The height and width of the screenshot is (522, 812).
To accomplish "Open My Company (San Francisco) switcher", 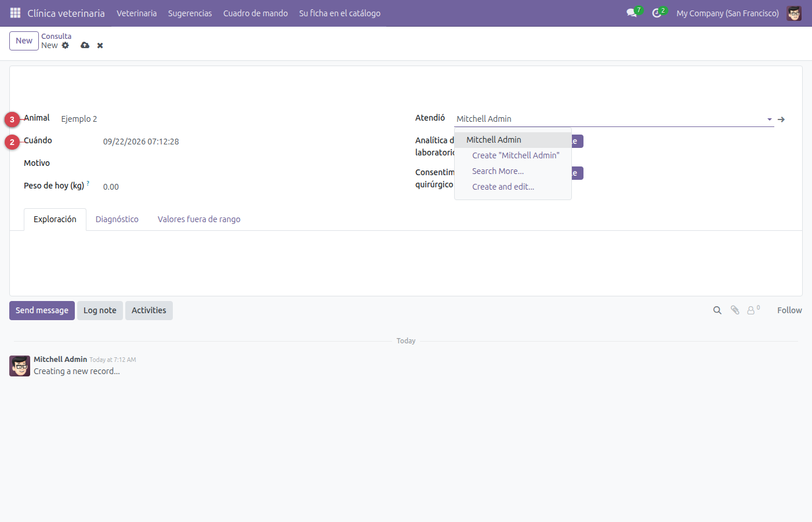I will tap(727, 13).
